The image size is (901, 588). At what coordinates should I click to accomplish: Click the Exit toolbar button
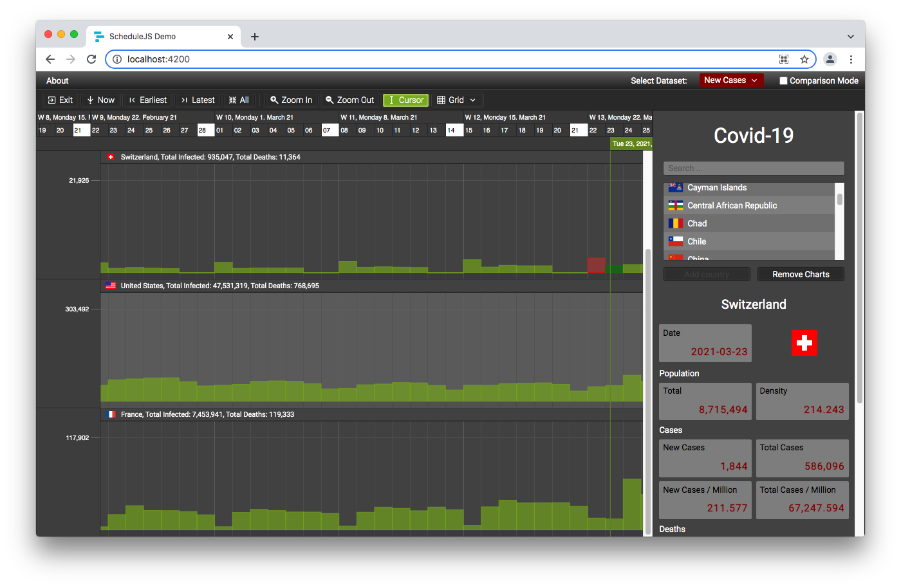[x=60, y=100]
